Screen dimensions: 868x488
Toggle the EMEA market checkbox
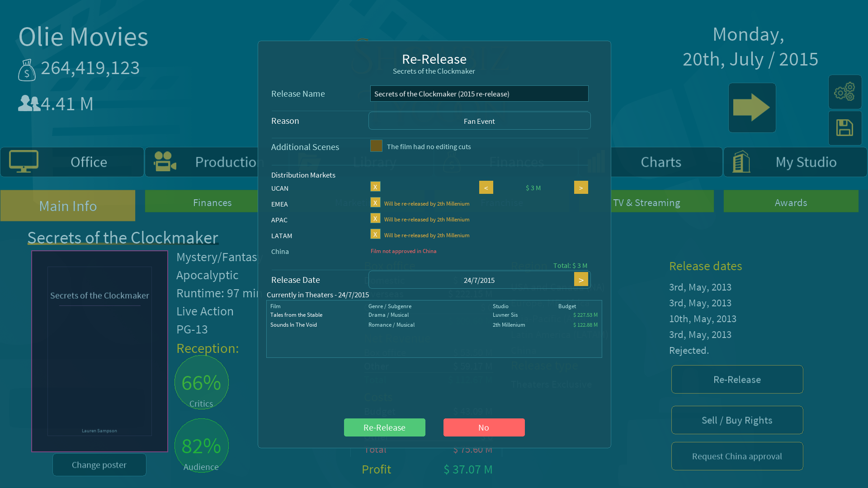point(375,202)
